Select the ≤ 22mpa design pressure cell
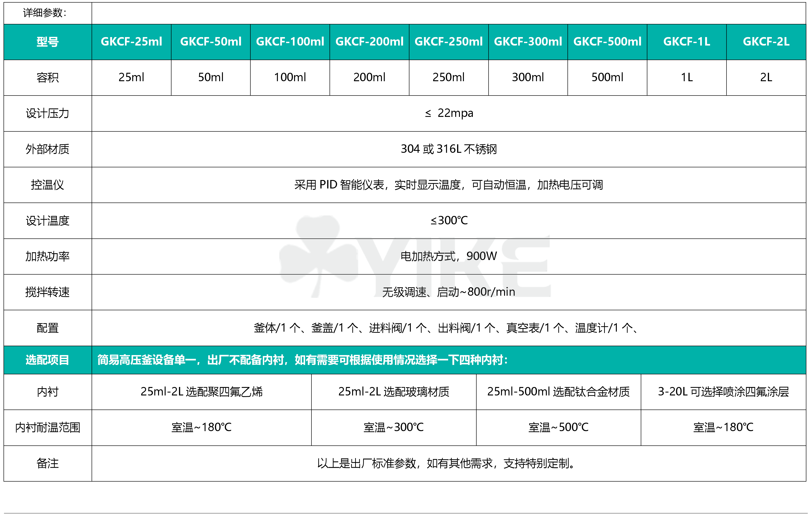Viewport: 812px width, 521px height. pyautogui.click(x=449, y=113)
